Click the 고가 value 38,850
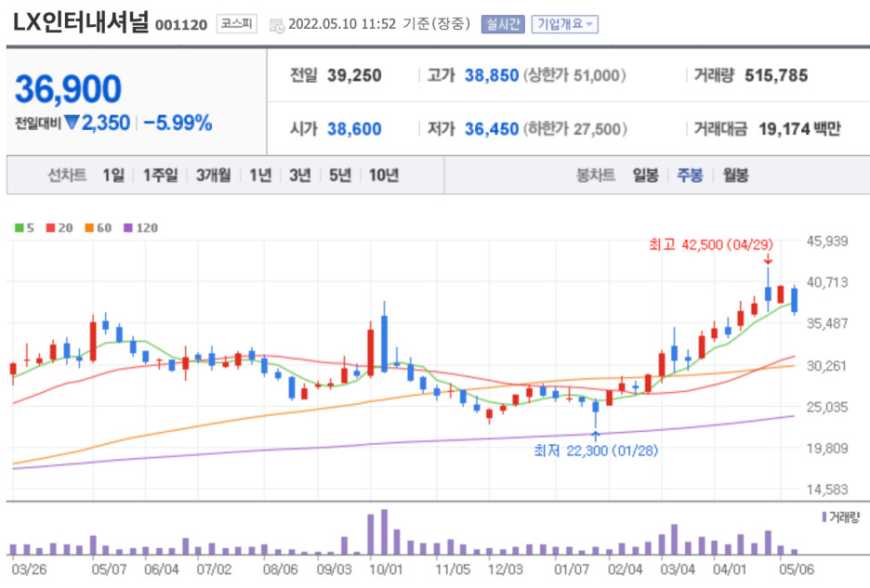This screenshot has height=588, width=870. pyautogui.click(x=492, y=75)
